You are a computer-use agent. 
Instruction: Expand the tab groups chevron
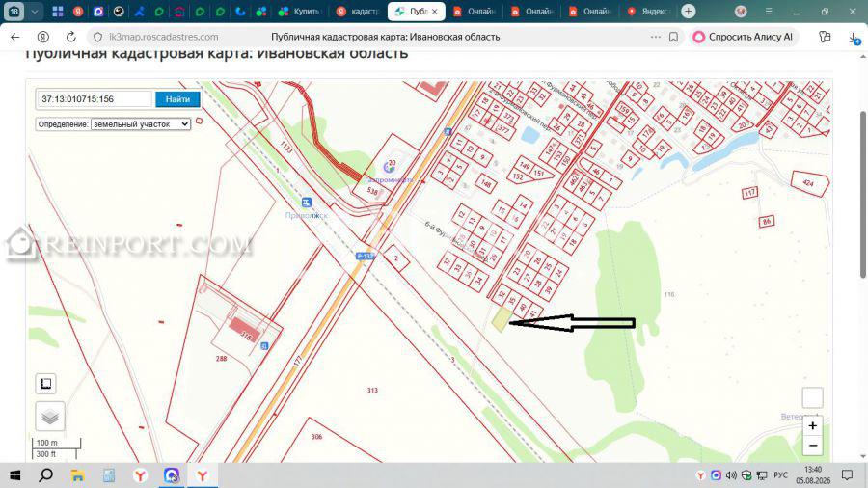[x=35, y=11]
